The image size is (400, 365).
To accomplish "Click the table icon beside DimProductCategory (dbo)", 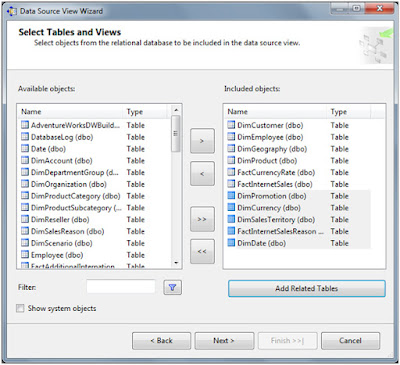I will click(25, 196).
